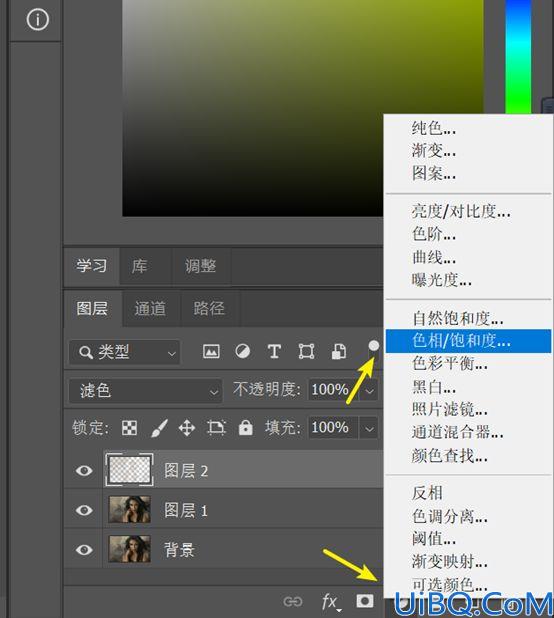Screen dimensions: 554x618
Task: Select highlighted 色相/饱和度... menu entry
Action: (x=468, y=341)
